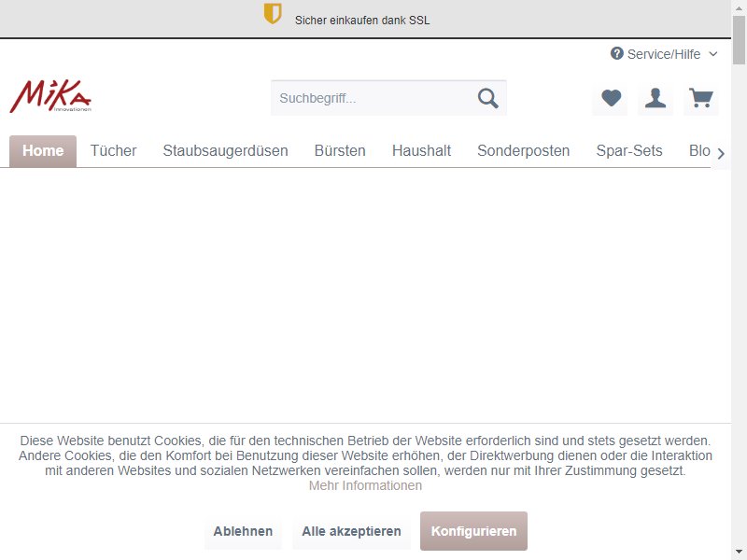Open the user account icon
Image resolution: width=747 pixels, height=560 pixels.
655,98
